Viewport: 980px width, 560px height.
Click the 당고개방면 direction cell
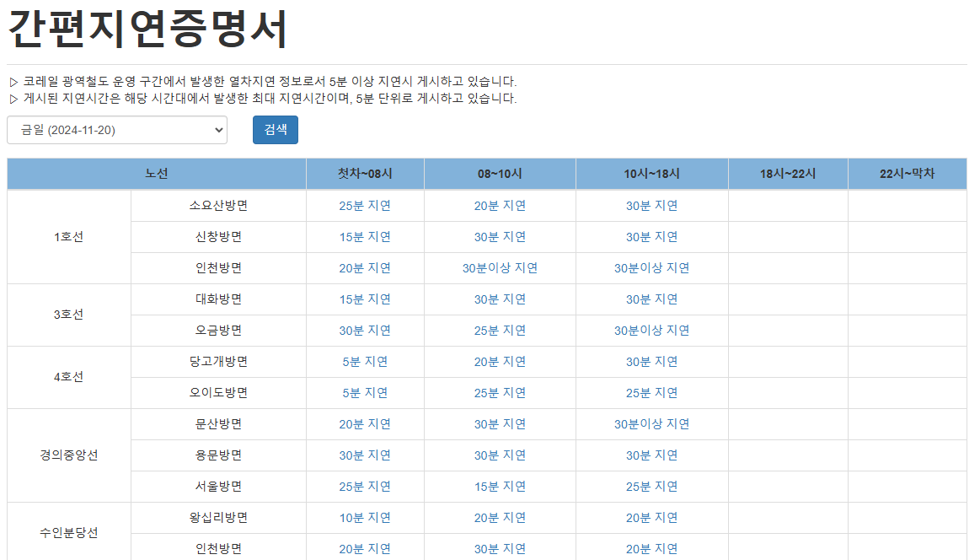[219, 362]
